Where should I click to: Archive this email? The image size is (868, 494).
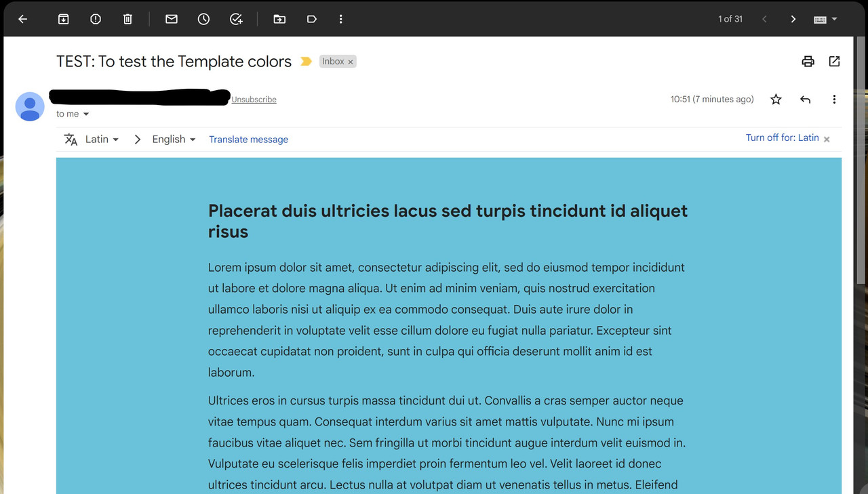click(63, 19)
